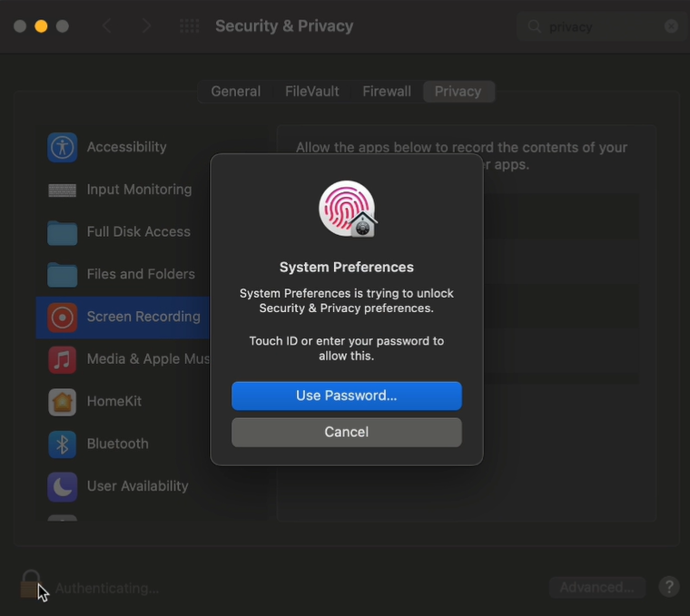This screenshot has width=690, height=616.
Task: Cancel the authentication dialog
Action: pyautogui.click(x=347, y=432)
